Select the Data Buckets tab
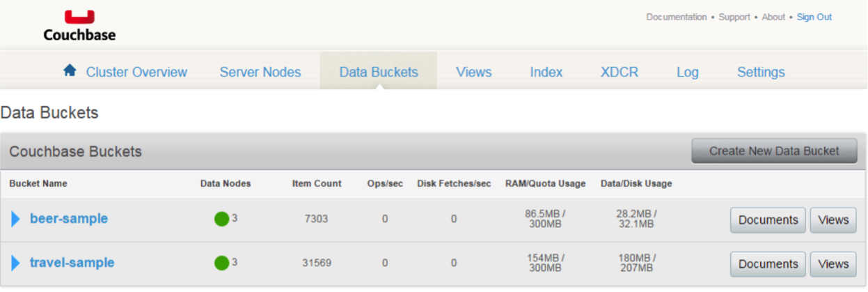868x292 pixels. point(379,72)
